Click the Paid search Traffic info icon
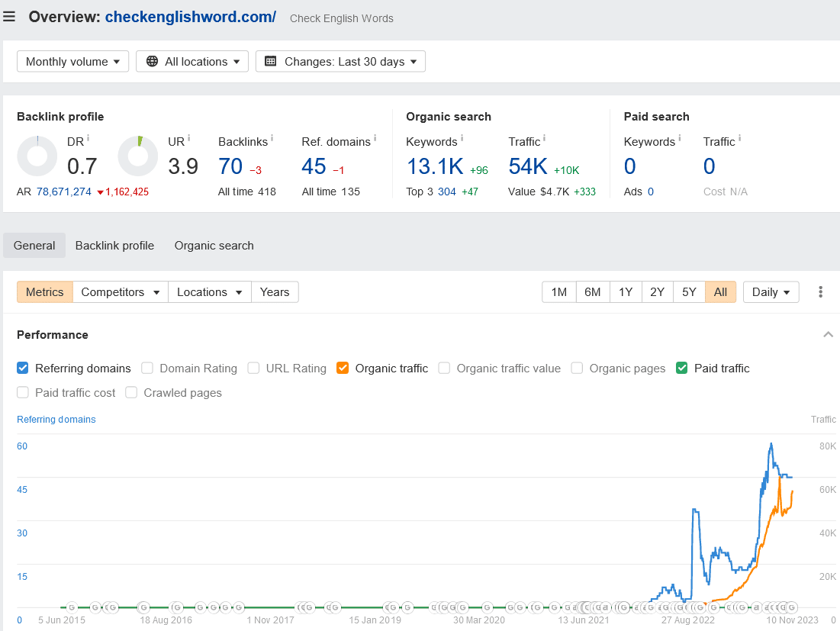Viewport: 840px width, 631px height. click(740, 138)
